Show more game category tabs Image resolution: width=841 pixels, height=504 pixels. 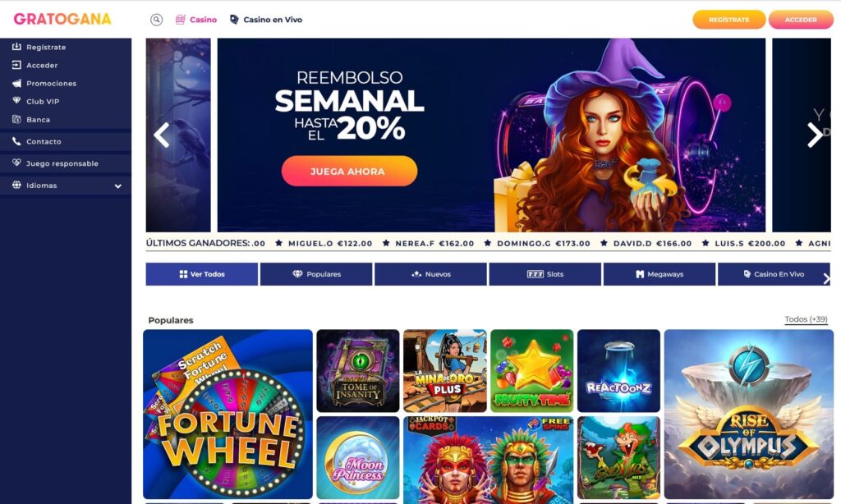[826, 278]
